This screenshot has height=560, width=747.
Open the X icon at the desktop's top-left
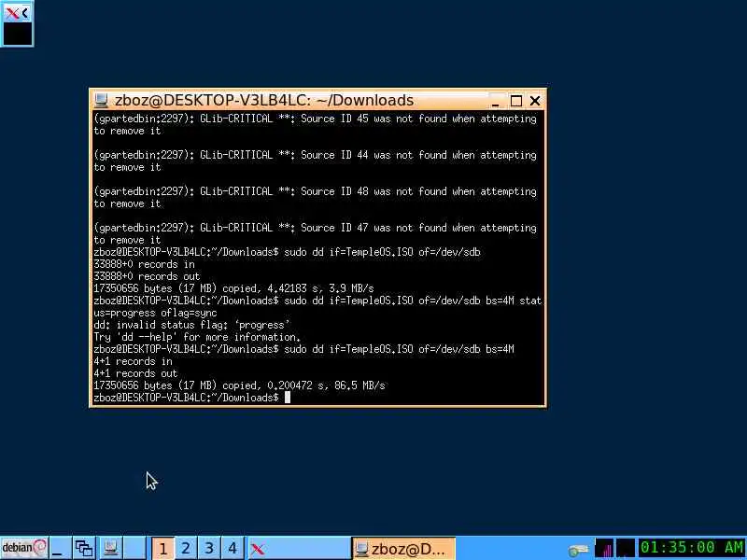[17, 23]
